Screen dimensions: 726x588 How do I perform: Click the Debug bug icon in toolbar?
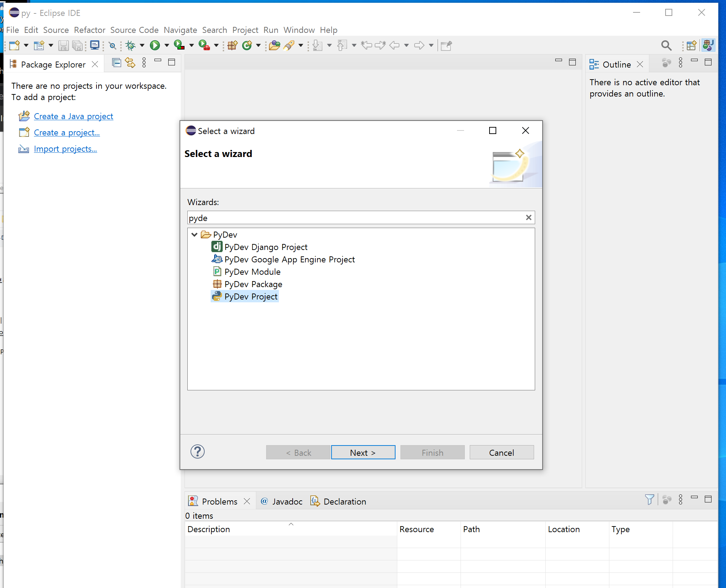pyautogui.click(x=131, y=45)
